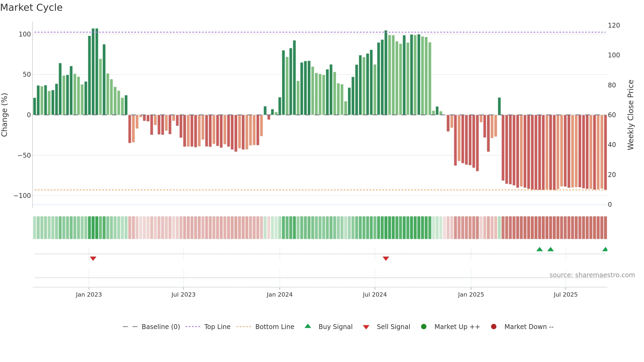Screen dimensions: 644x362
Task: Toggle the Market Down -- legend entry
Action: pyautogui.click(x=522, y=327)
